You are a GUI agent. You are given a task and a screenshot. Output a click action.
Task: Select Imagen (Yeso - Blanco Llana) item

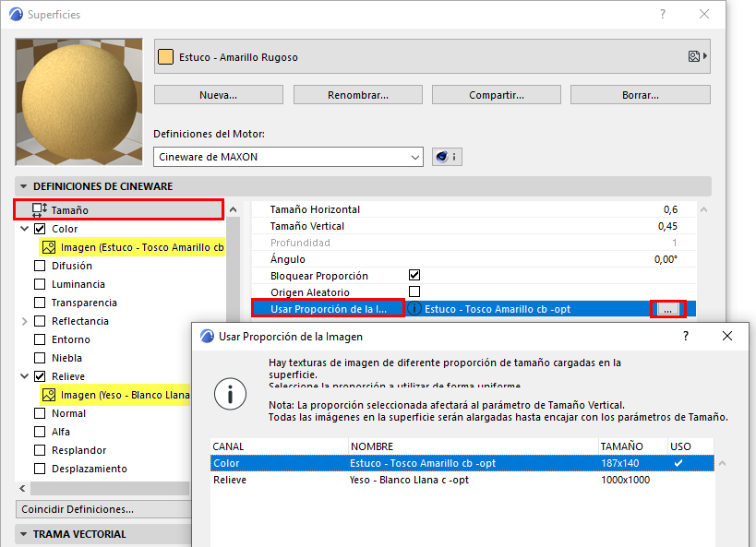pyautogui.click(x=115, y=395)
